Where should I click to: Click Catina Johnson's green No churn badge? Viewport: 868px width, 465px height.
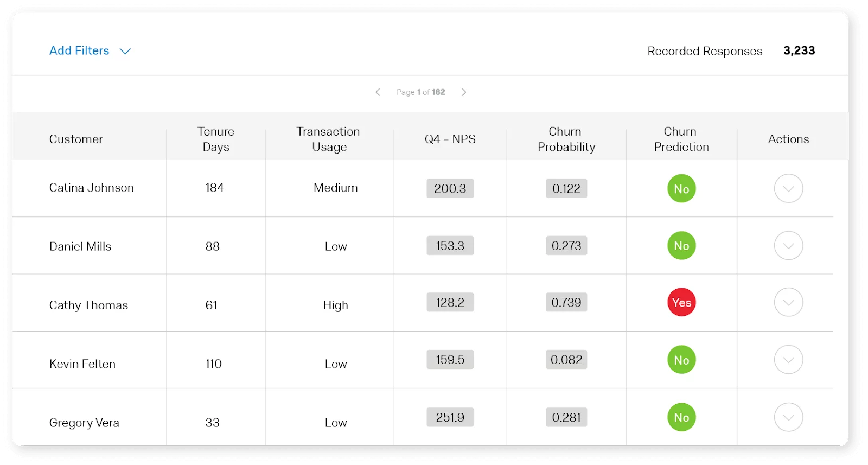click(681, 188)
